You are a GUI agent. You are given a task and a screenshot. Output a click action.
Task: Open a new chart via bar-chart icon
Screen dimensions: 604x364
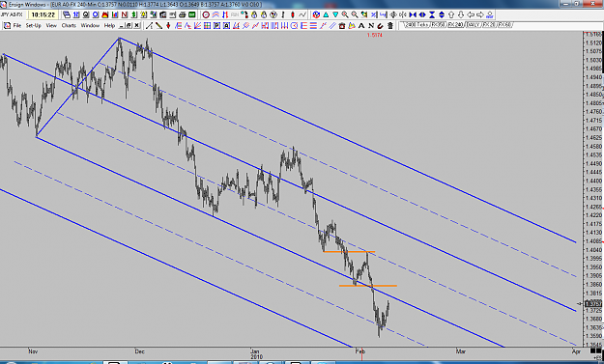click(x=115, y=14)
